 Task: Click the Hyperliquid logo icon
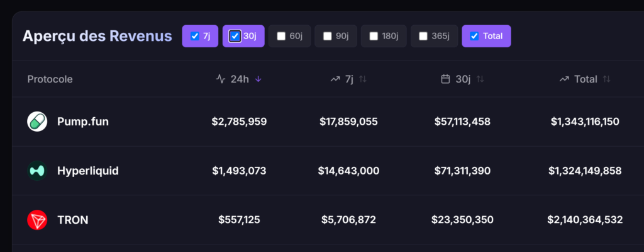(x=37, y=171)
